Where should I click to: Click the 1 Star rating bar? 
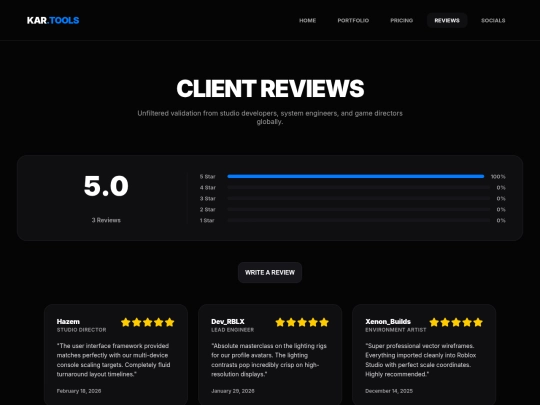pyautogui.click(x=359, y=220)
